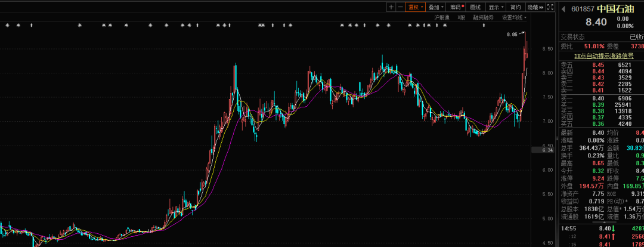Open the 复权 dropdown
This screenshot has height=247, width=644.
click(415, 7)
